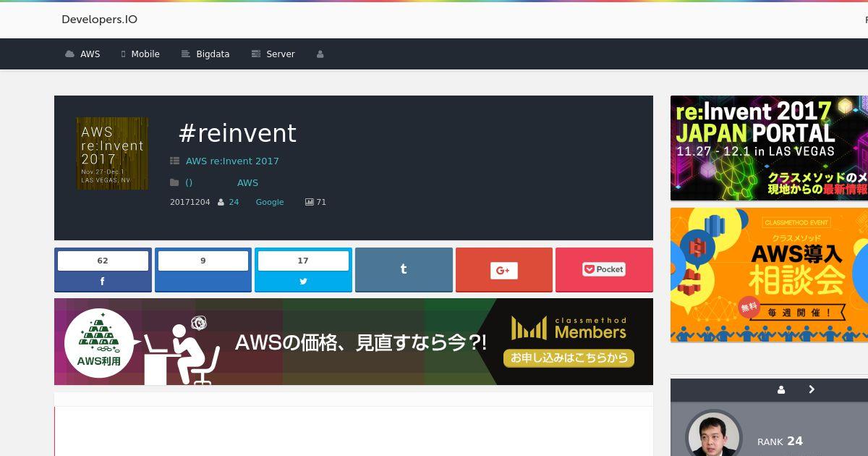
Task: Share on Twitter with 17 count
Action: [x=303, y=270]
